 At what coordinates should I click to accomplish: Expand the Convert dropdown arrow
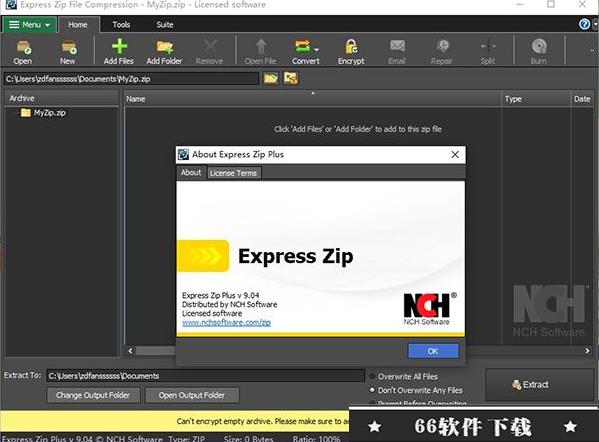[317, 49]
